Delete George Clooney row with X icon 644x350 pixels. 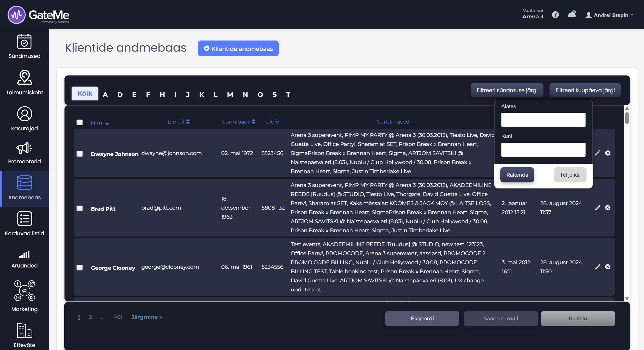pos(608,267)
